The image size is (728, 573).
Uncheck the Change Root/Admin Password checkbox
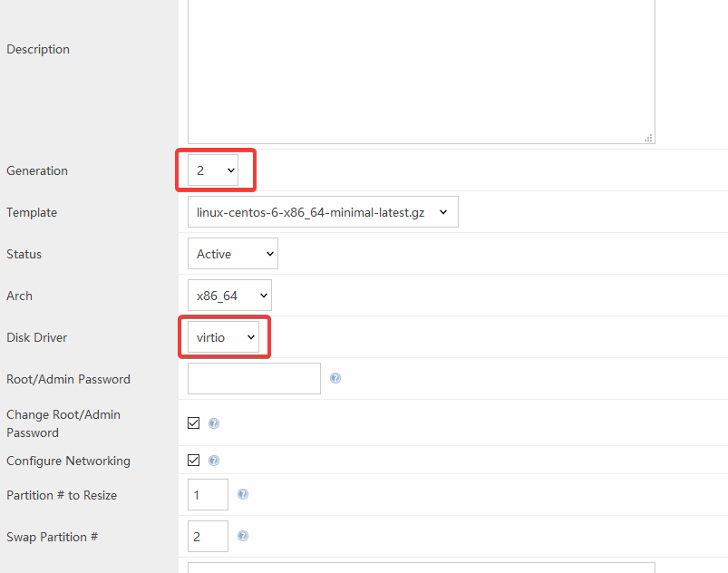point(194,423)
